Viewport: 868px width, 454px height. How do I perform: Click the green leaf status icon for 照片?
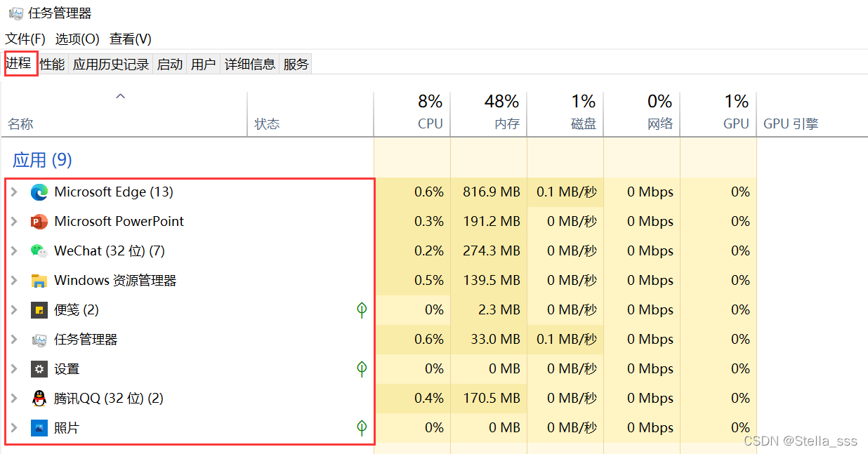click(362, 428)
